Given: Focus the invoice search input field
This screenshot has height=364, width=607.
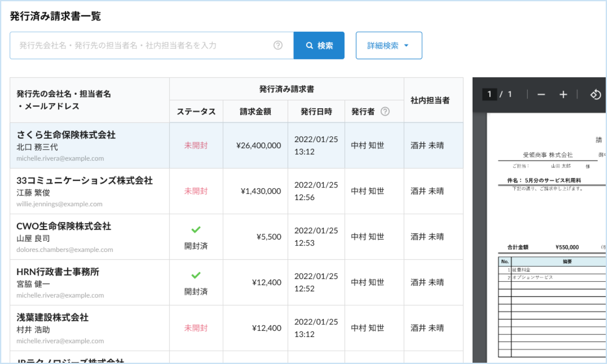Looking at the screenshot, I should click(152, 45).
